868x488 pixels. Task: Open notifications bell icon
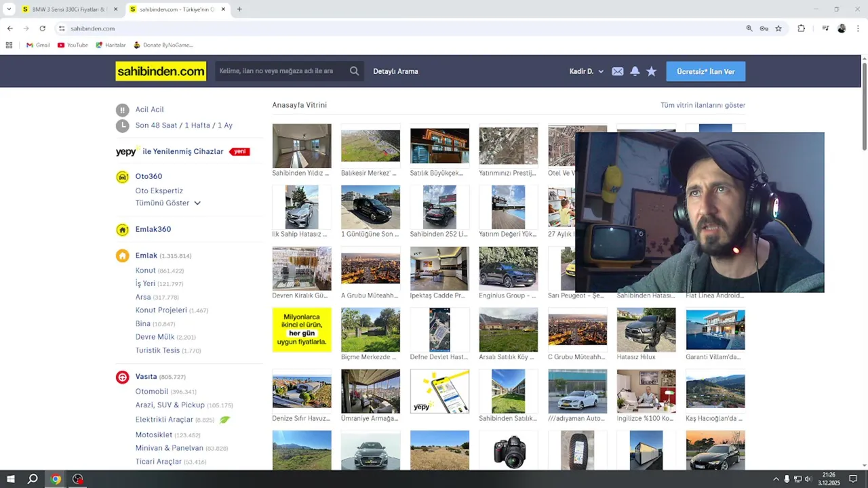635,71
